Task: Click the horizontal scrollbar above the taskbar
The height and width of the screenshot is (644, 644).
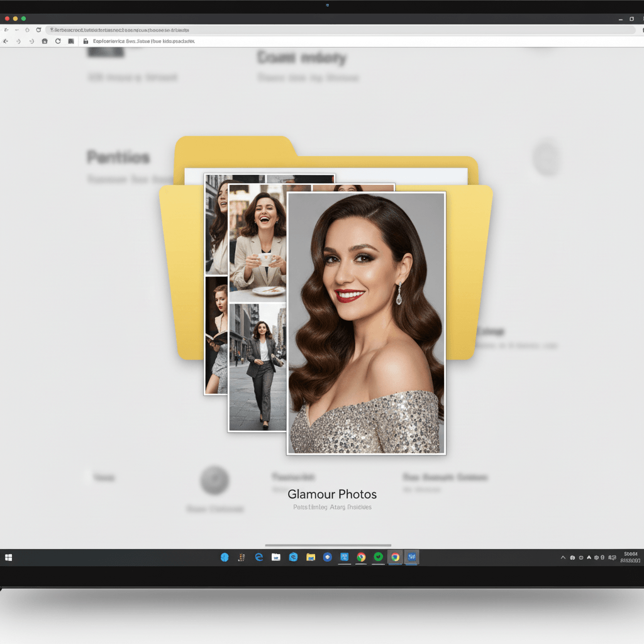Action: click(328, 545)
